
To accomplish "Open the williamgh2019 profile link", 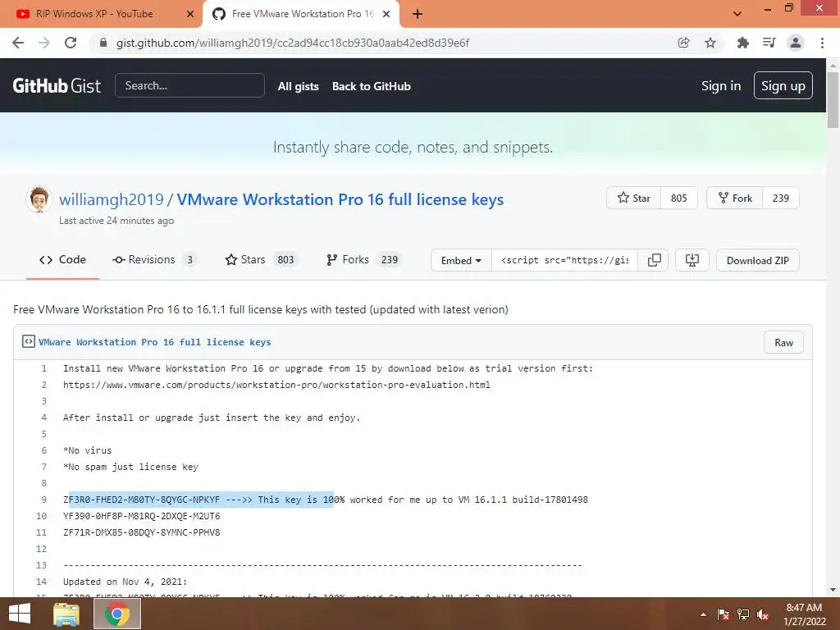I will click(x=112, y=199).
